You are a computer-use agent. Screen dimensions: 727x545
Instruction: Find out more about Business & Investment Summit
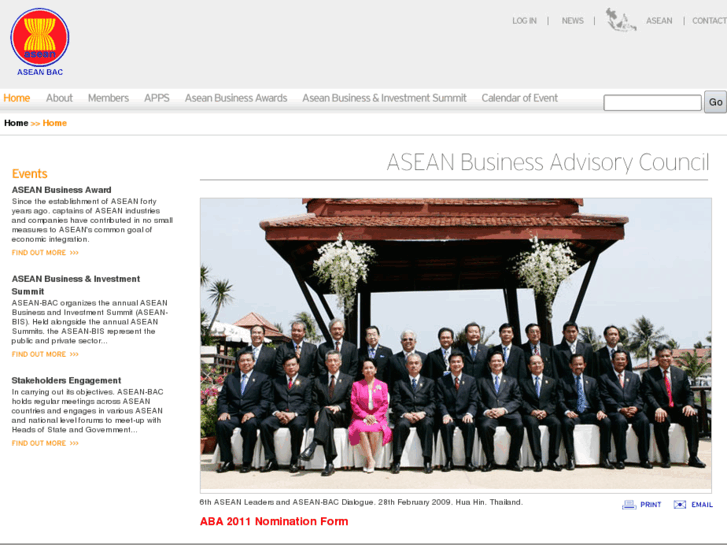point(45,354)
